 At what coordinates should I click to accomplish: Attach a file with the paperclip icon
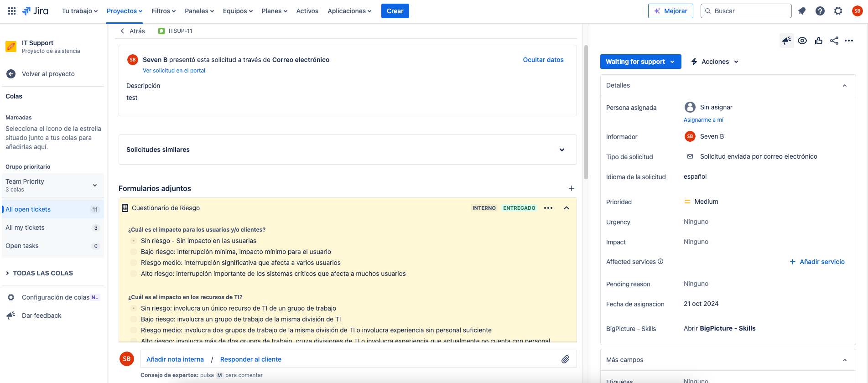pyautogui.click(x=565, y=359)
